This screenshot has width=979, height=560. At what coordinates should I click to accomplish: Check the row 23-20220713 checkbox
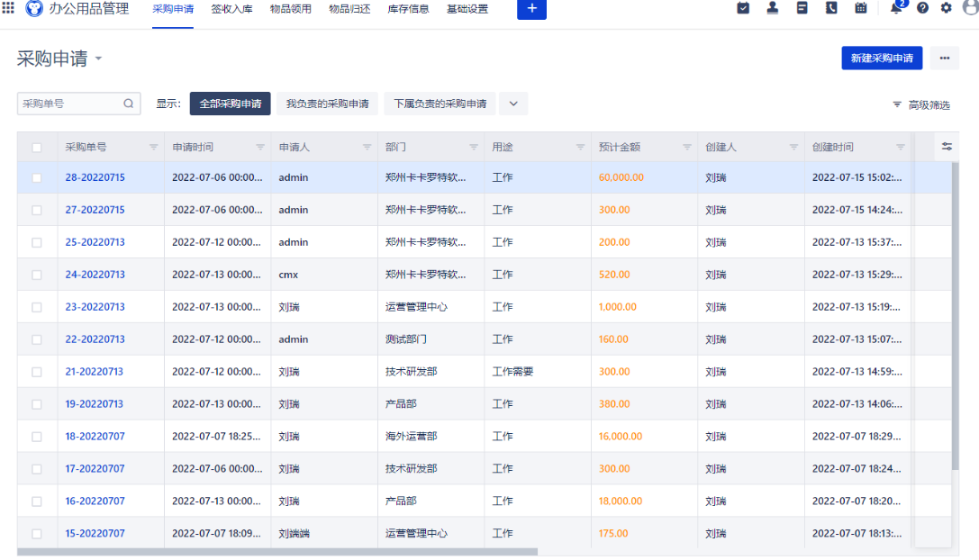click(x=37, y=307)
